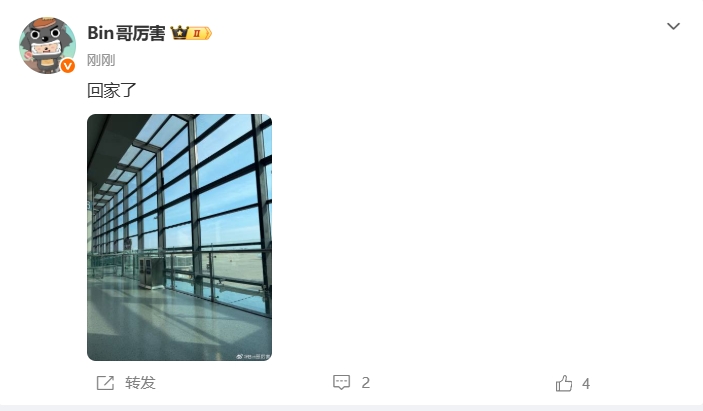Viewport: 703px width, 411px height.
Task: Click the gray divider below the post
Action: point(352,408)
